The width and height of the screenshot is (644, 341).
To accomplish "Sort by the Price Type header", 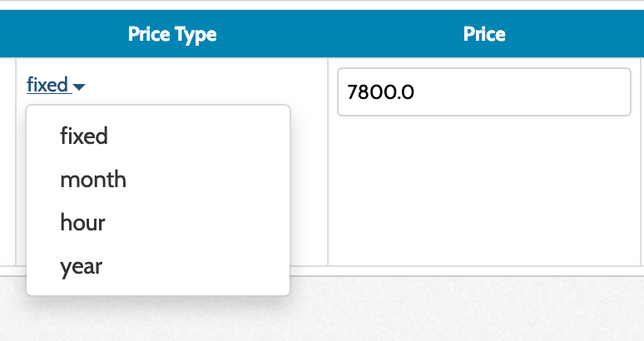I will [x=172, y=34].
